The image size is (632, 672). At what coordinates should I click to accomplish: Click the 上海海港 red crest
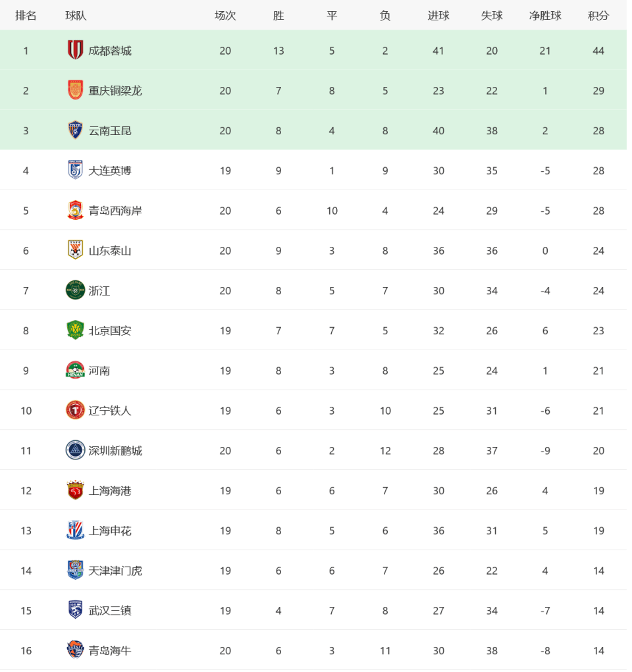(x=75, y=490)
